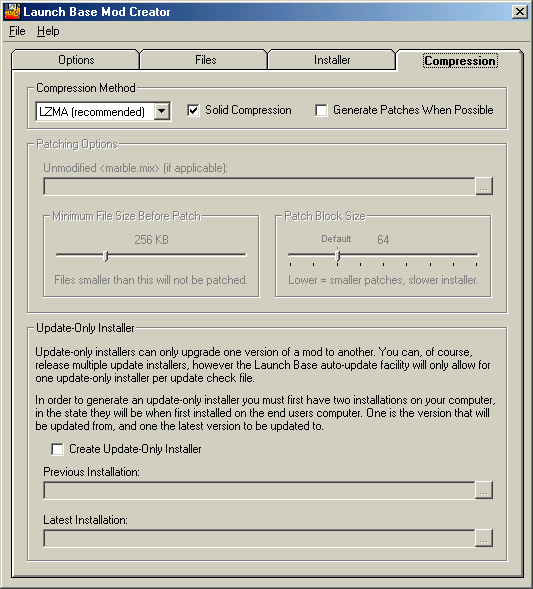Click the Previous Installation path field
Viewport: 533px width, 589px height.
[x=259, y=490]
